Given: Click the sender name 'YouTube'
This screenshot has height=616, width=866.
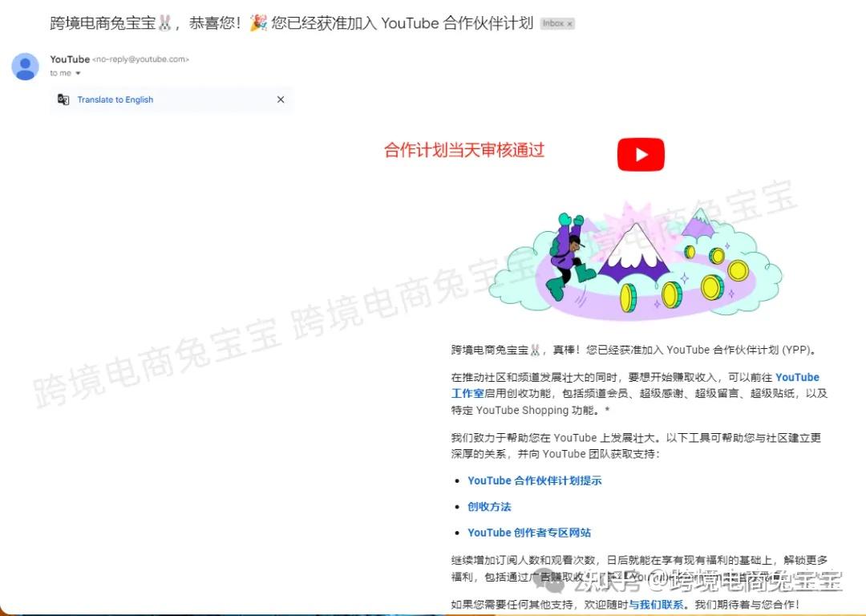Looking at the screenshot, I should tap(70, 59).
